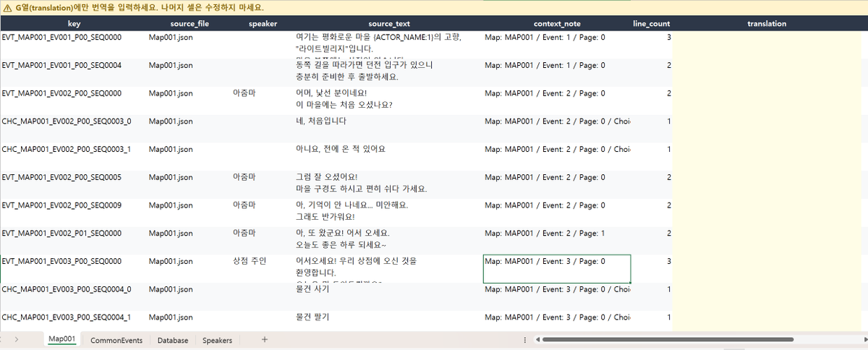Select '아줌마' speaker cell in SEQ0009 row
The width and height of the screenshot is (868, 350).
click(x=263, y=213)
